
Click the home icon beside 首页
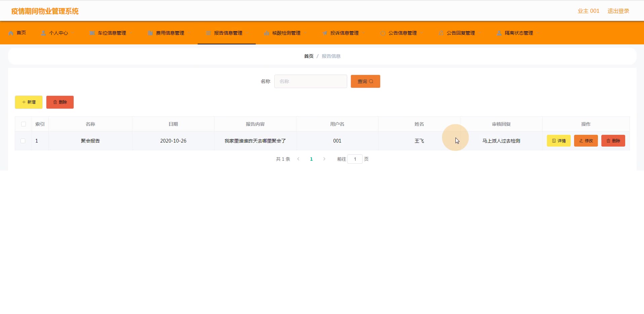point(11,33)
